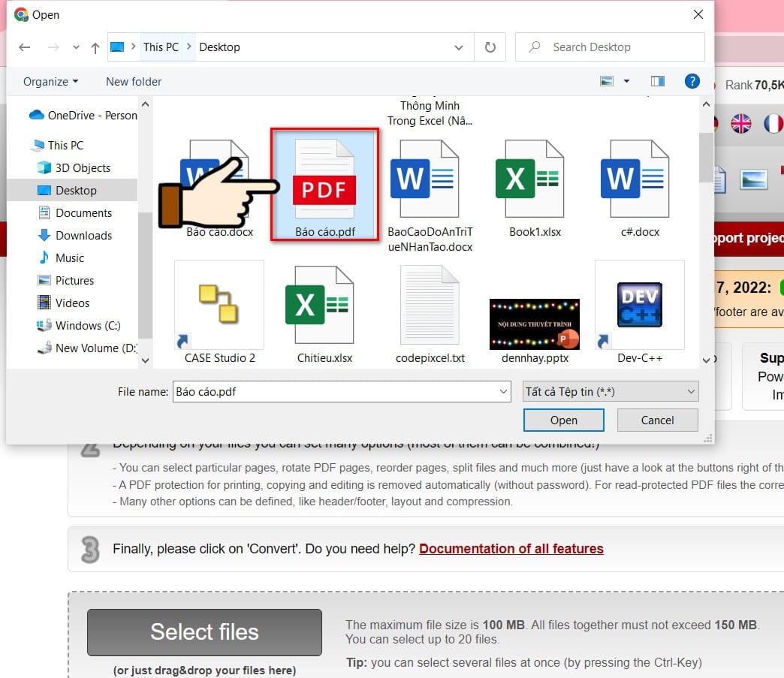
Task: Open the file type filter dropdown
Action: coord(610,391)
